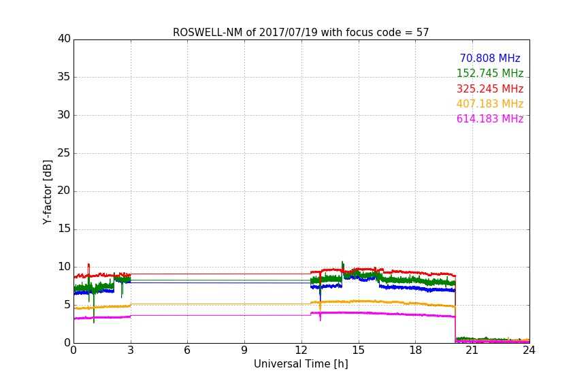Select the 152.745 MHz legend label
This screenshot has height=392, width=588.
pos(490,73)
